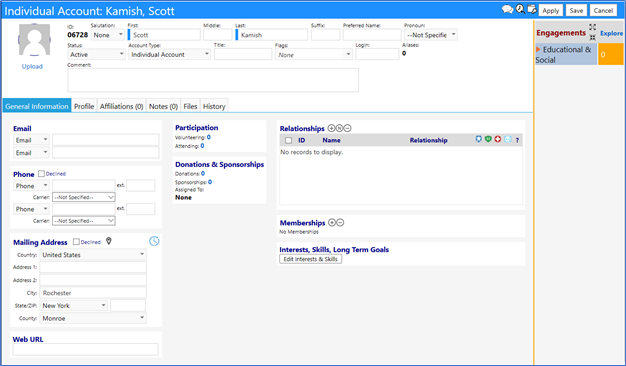Click the Edit Interests & Skills button
Viewport: 626px width, 366px height.
coord(311,259)
